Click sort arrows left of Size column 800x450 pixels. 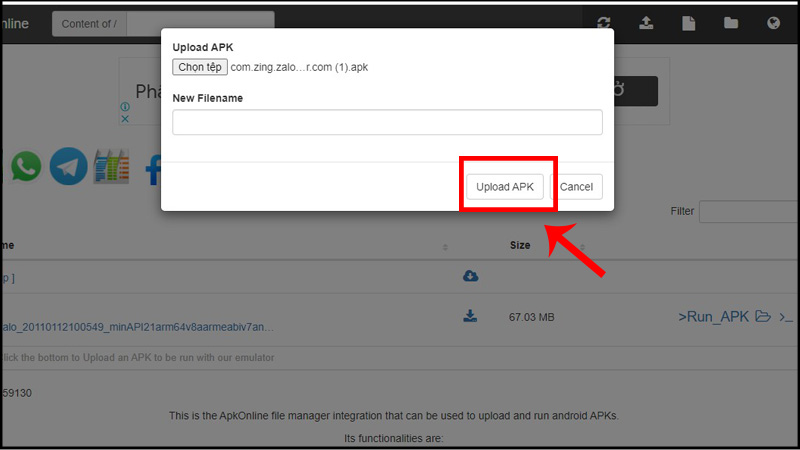[445, 246]
